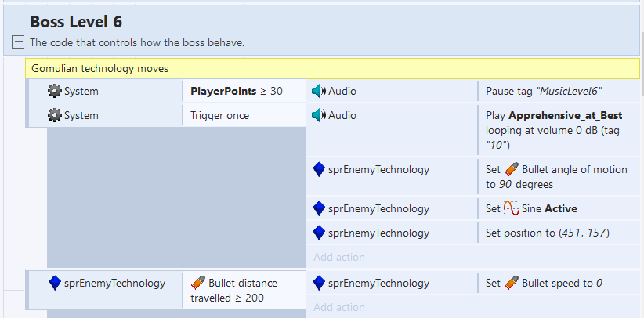Click the Pause tag action's Audio speaker icon

point(318,92)
